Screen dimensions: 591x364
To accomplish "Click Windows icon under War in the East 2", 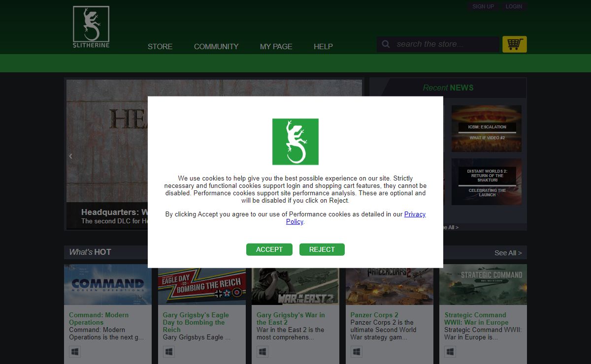I will [263, 352].
